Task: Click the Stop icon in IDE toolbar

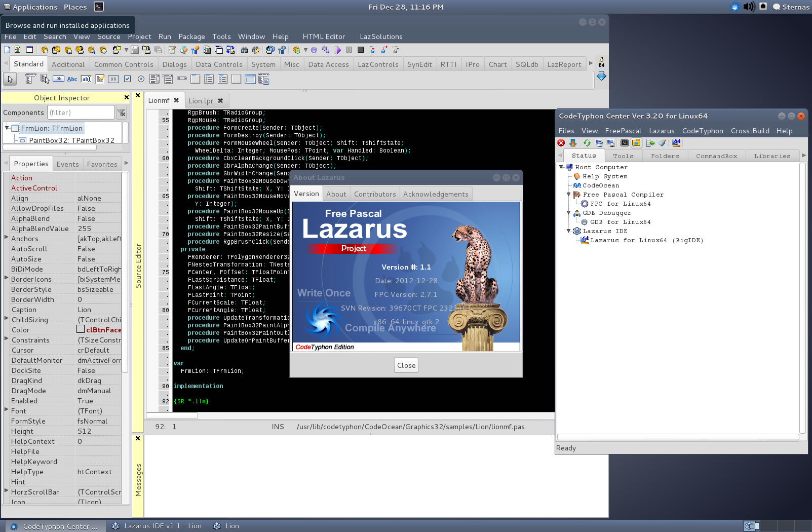Action: click(x=361, y=50)
